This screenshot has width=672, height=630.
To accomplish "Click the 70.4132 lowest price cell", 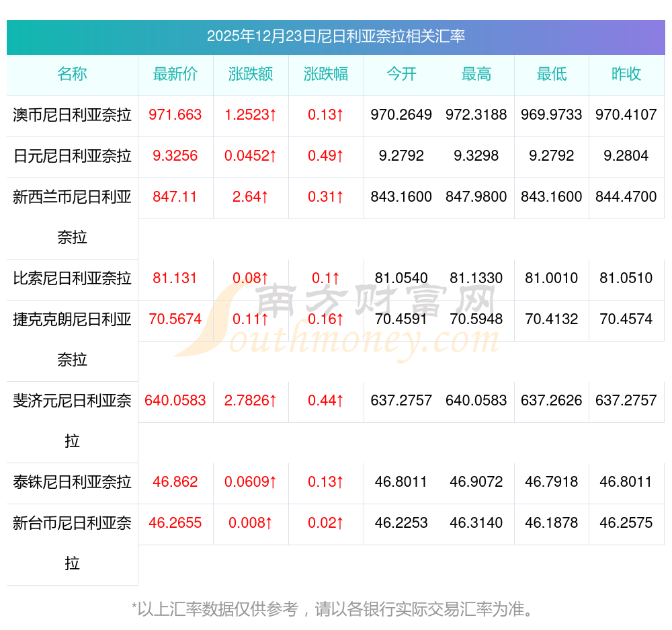I will click(552, 319).
